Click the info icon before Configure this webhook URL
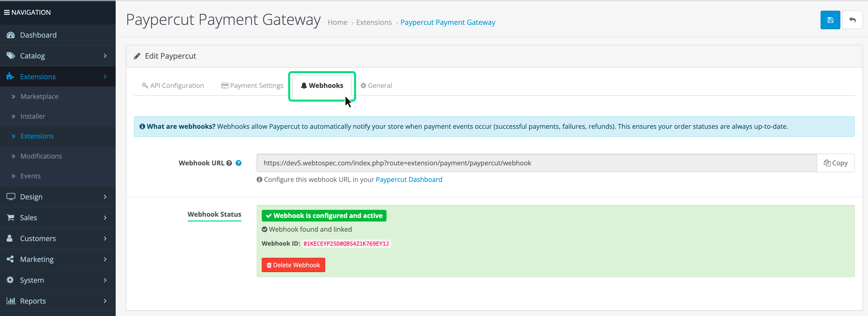 tap(259, 180)
